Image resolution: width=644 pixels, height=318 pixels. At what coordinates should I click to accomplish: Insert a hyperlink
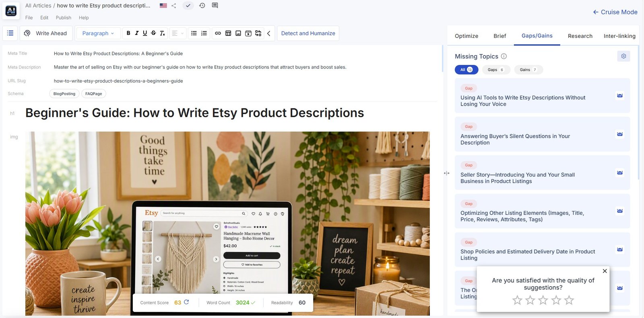pos(218,33)
